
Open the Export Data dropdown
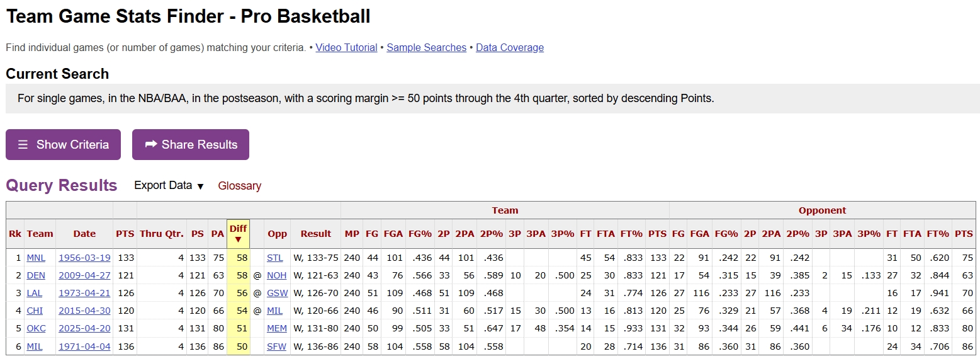[169, 186]
